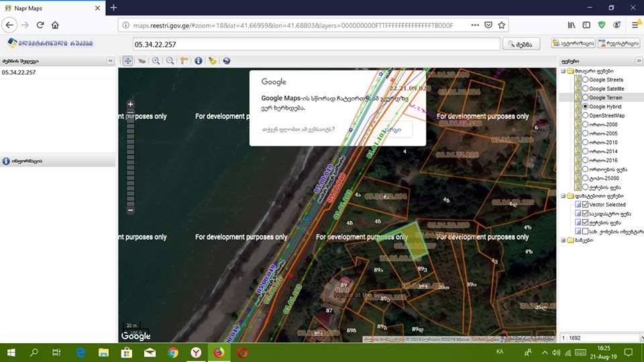Select Google Satellite base layer
644x362 pixels.
585,89
